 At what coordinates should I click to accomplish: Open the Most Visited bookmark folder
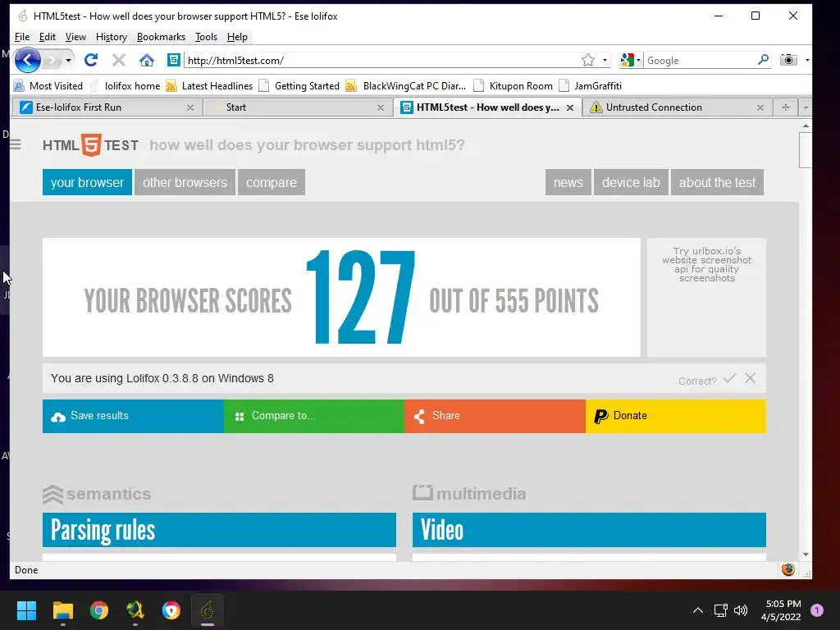tap(48, 85)
